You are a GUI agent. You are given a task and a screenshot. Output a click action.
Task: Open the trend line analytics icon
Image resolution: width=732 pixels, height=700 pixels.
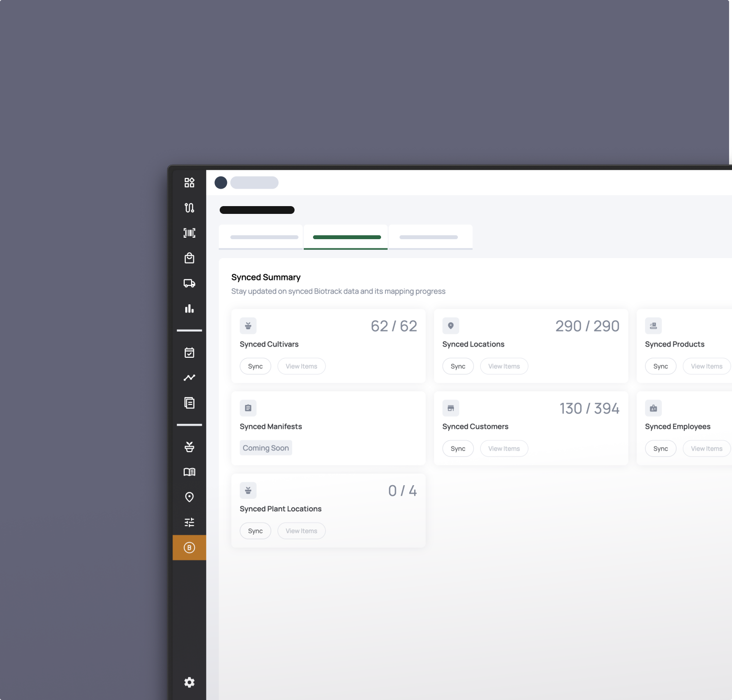(189, 378)
